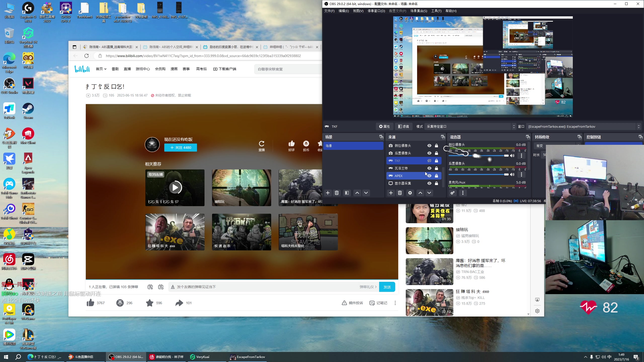This screenshot has height=362, width=644.
Task: Open more options beside 记笔记
Action: pos(395,303)
